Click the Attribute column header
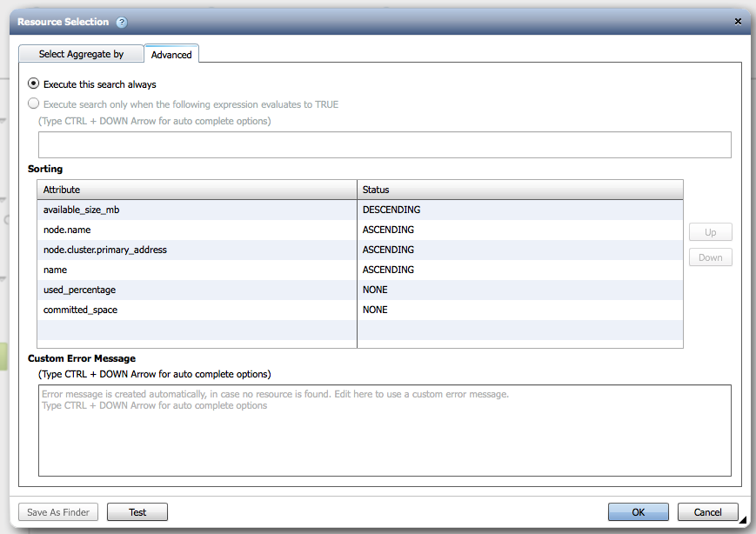The width and height of the screenshot is (756, 534). (x=197, y=190)
